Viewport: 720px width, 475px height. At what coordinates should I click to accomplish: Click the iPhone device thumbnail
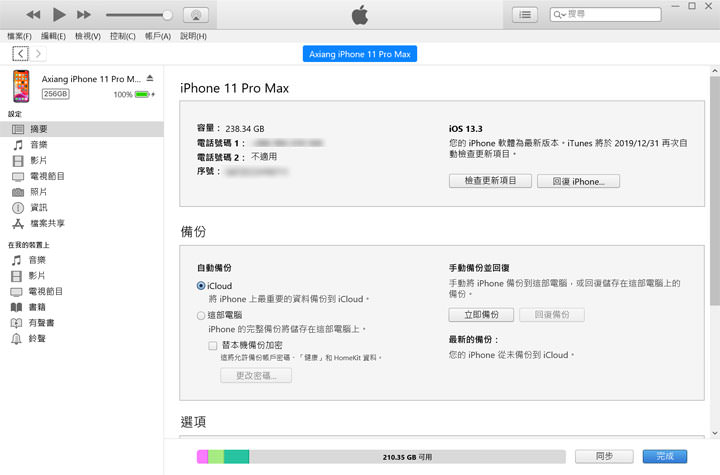[21, 86]
